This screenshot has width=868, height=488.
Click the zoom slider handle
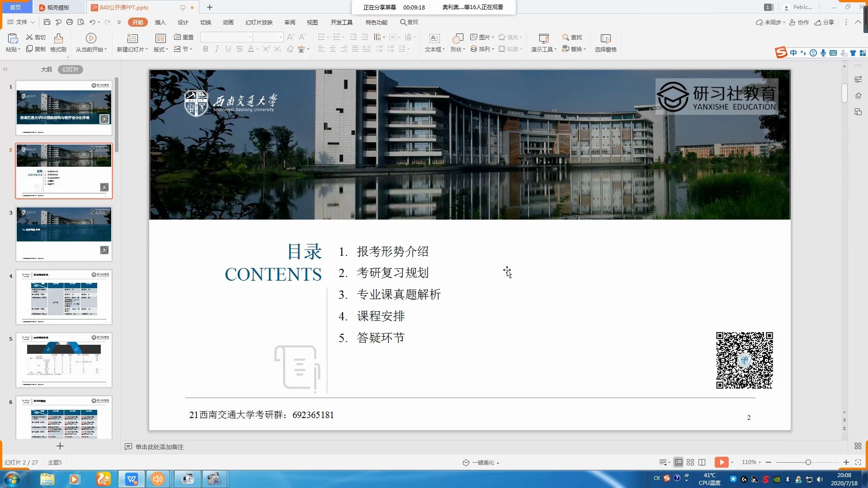pos(808,462)
